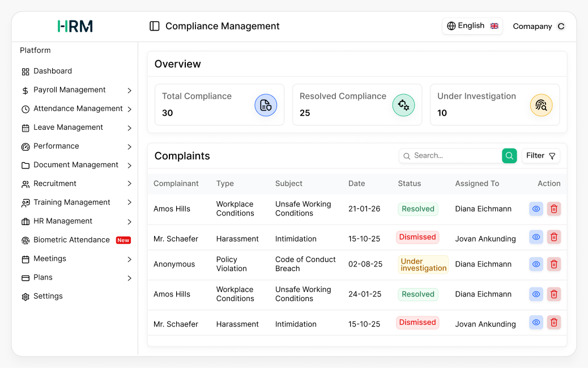Expand the Leave Management chevron

[x=130, y=127]
